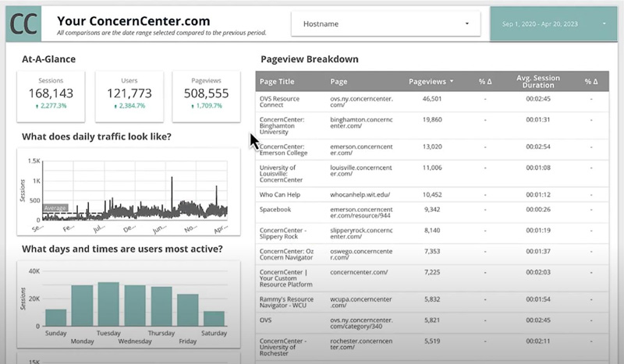624x364 pixels.
Task: Click the 19,860 pageviews value
Action: [432, 119]
